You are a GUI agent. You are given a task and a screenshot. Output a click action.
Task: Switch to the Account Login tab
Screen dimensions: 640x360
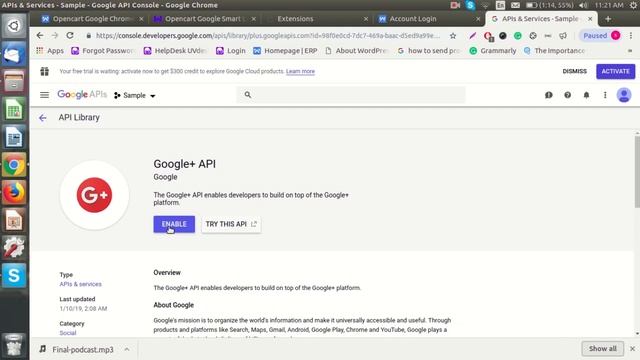(x=413, y=19)
